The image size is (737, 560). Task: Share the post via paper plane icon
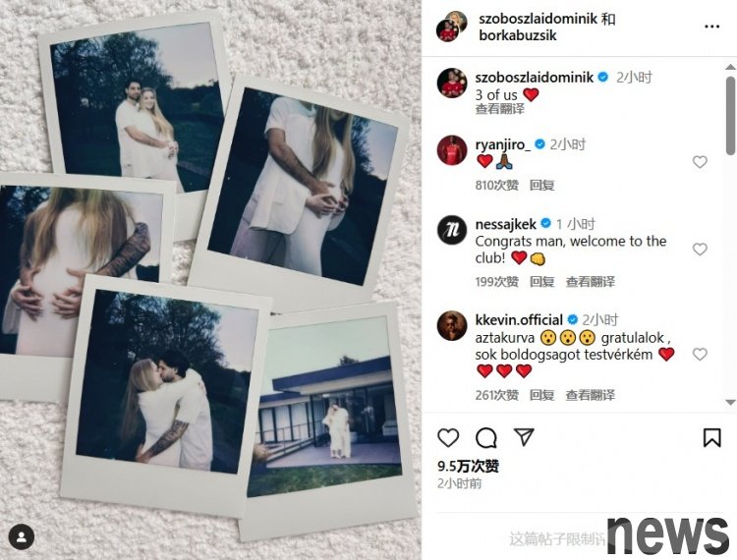click(524, 437)
